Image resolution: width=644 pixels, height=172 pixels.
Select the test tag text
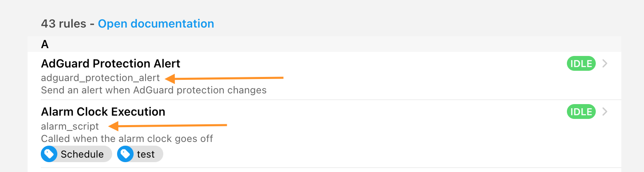click(x=146, y=154)
